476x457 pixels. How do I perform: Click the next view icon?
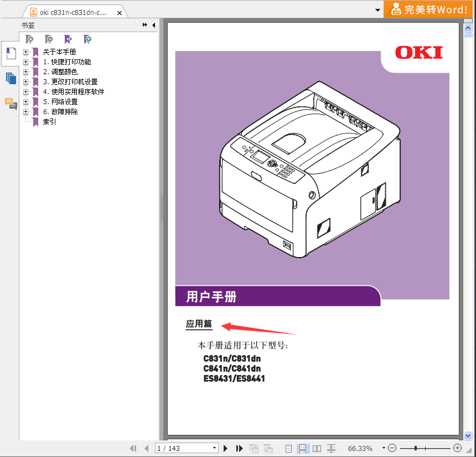268,448
